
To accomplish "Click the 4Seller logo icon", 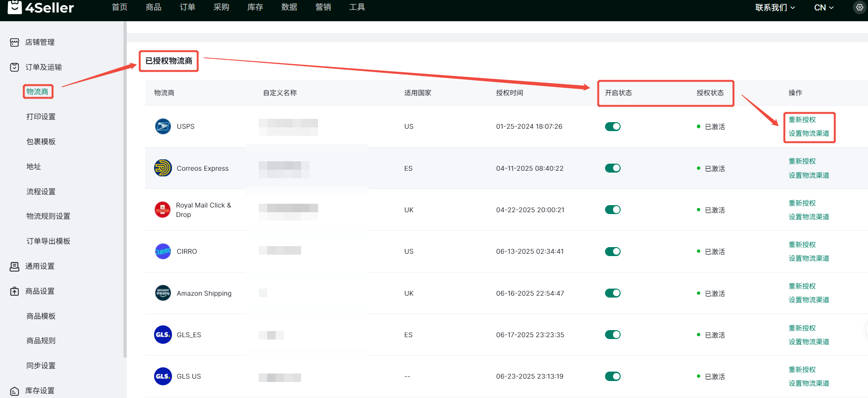I will pos(15,7).
